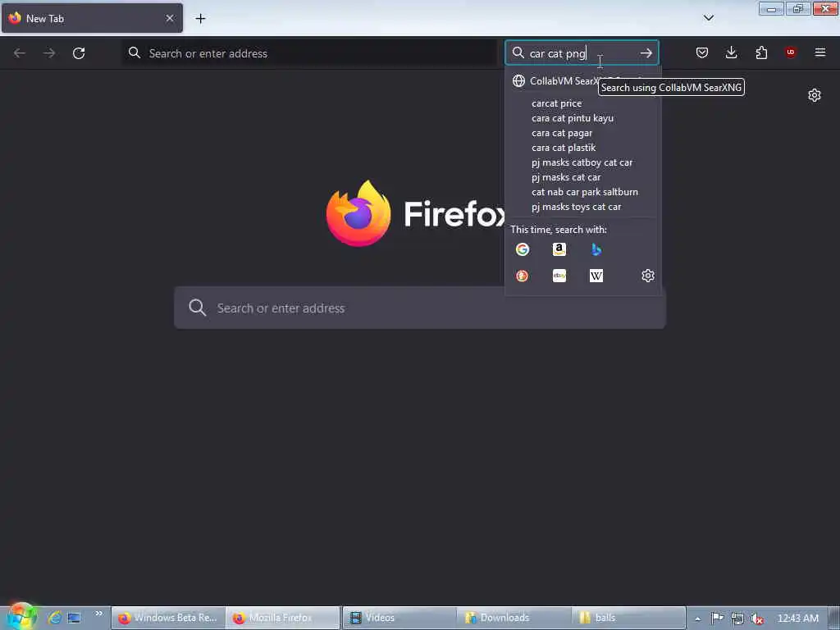This screenshot has height=630, width=840.
Task: Search this time with Amazon icon
Action: (559, 249)
